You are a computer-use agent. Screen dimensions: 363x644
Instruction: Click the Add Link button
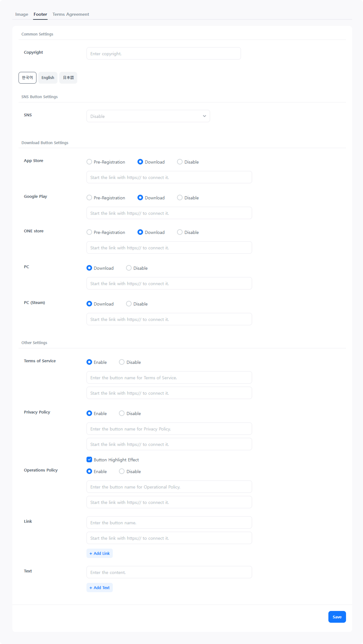(99, 554)
